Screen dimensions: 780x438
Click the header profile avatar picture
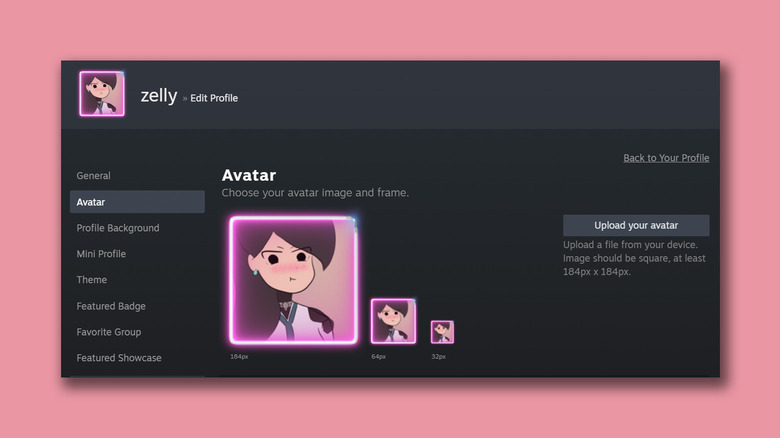click(x=102, y=94)
